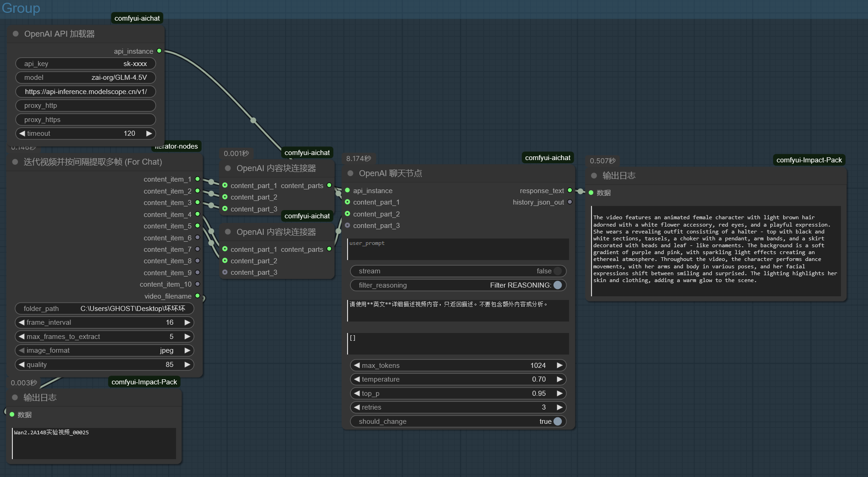This screenshot has height=477, width=868.
Task: Edit the folder_path field
Action: click(105, 309)
